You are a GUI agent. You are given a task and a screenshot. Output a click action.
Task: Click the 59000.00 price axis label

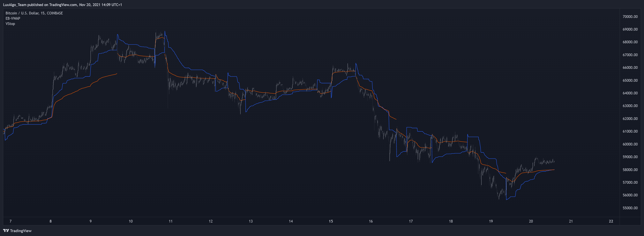tap(630, 157)
